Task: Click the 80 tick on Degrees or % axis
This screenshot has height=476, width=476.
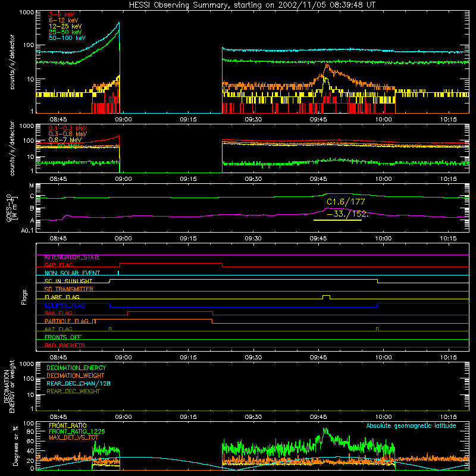Action: coord(30,431)
